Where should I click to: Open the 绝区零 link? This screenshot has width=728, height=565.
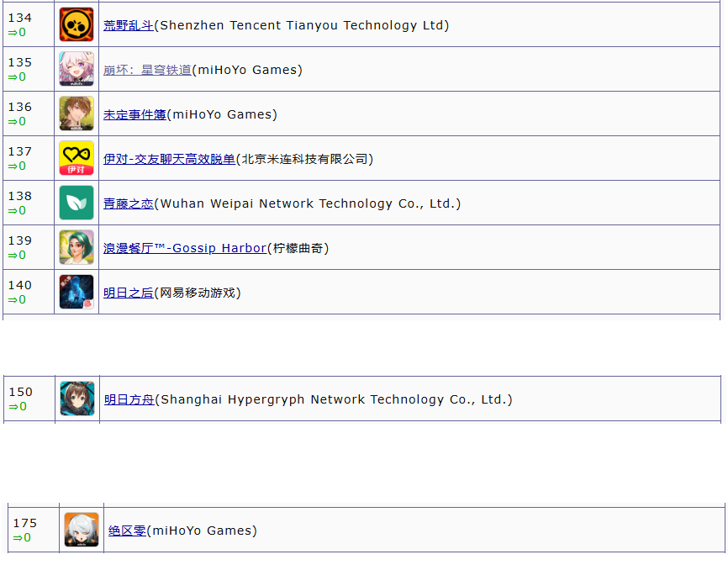pos(127,531)
